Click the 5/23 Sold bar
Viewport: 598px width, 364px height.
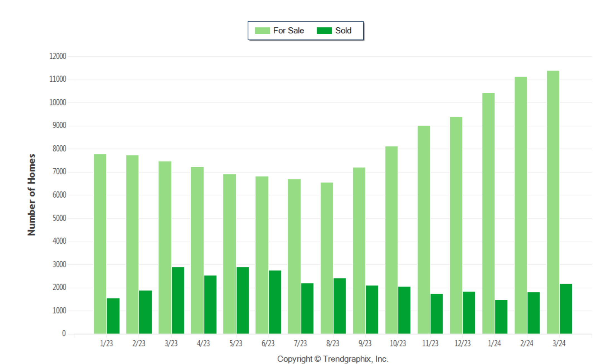(x=243, y=301)
